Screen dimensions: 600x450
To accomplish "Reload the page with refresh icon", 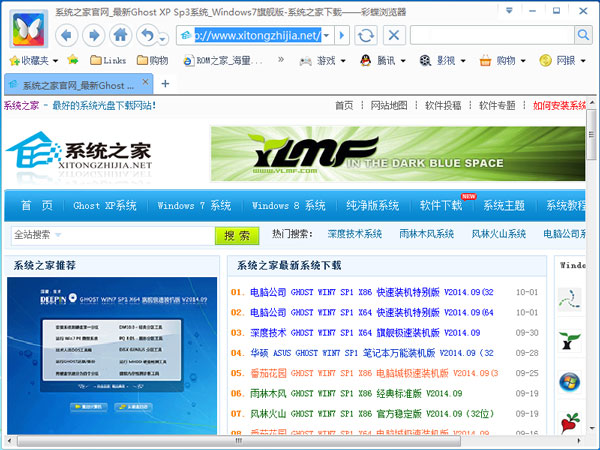I will tap(367, 35).
